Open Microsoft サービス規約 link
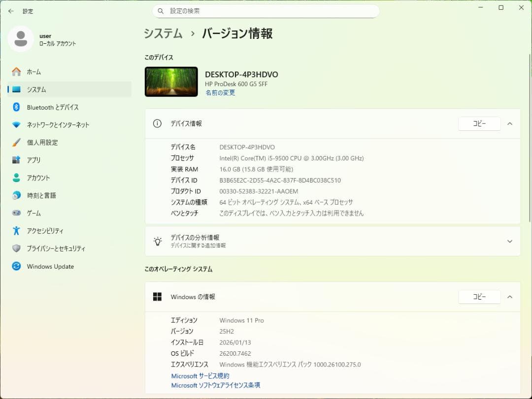The width and height of the screenshot is (532, 399). click(x=200, y=376)
